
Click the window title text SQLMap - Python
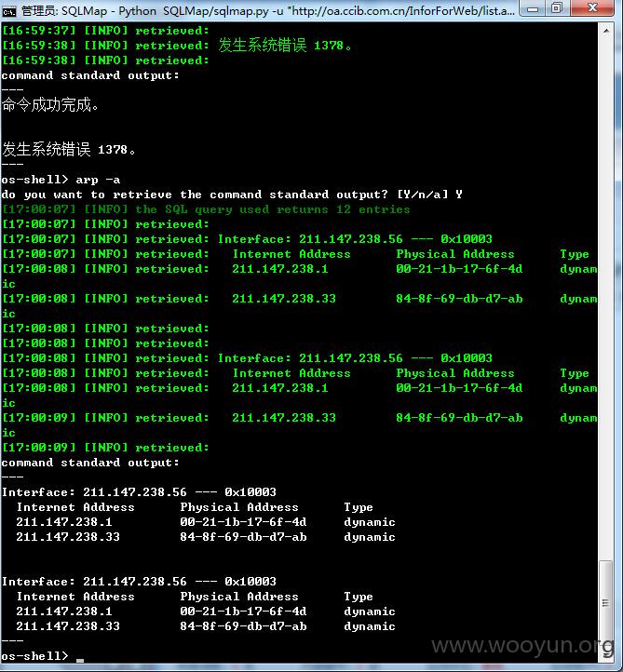[x=108, y=11]
